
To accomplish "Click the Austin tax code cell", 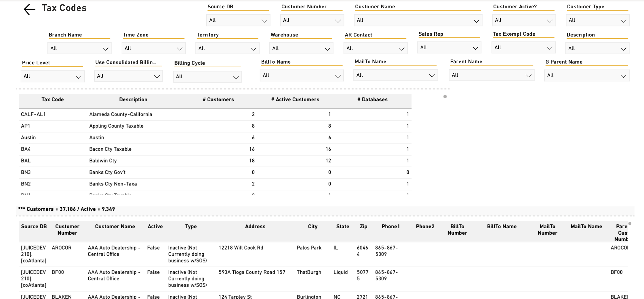I will pos(28,137).
